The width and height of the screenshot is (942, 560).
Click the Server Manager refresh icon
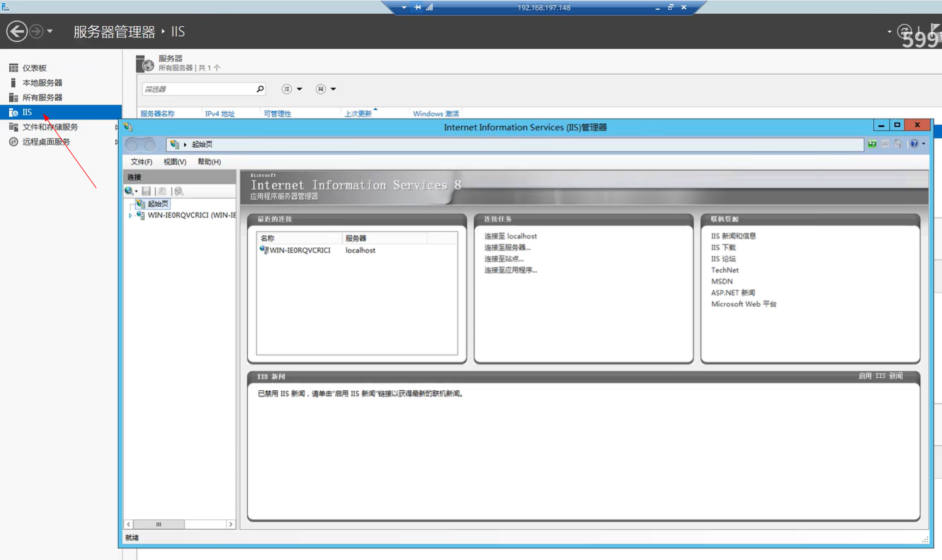[x=905, y=31]
